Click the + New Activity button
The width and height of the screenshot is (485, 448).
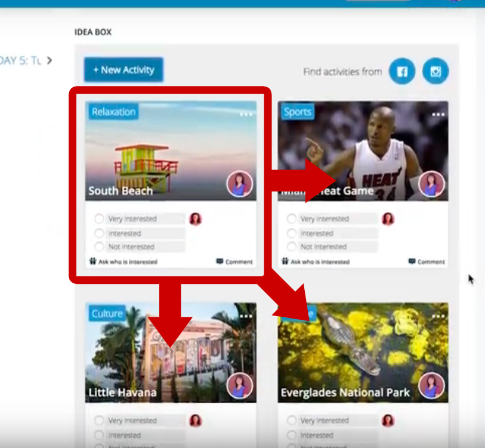pos(123,70)
